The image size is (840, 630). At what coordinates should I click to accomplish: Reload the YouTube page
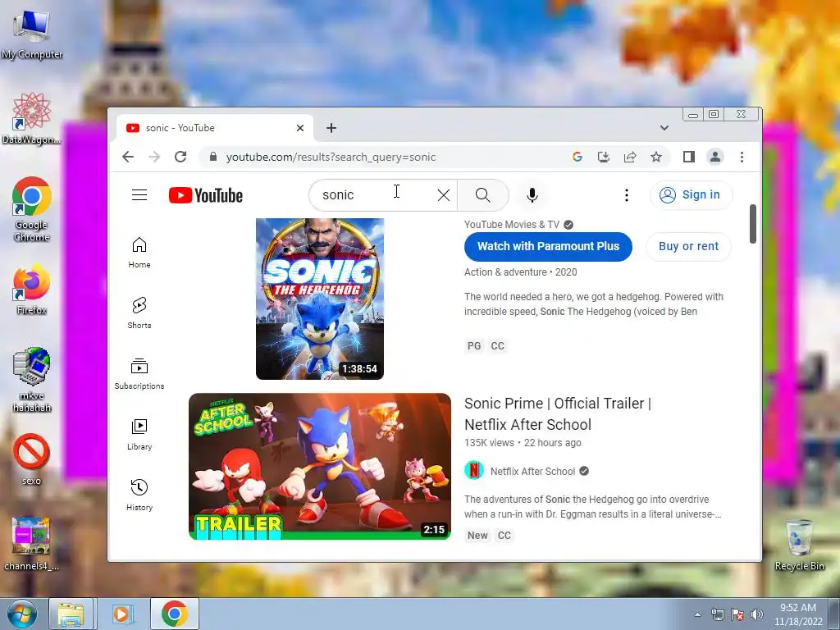click(180, 157)
